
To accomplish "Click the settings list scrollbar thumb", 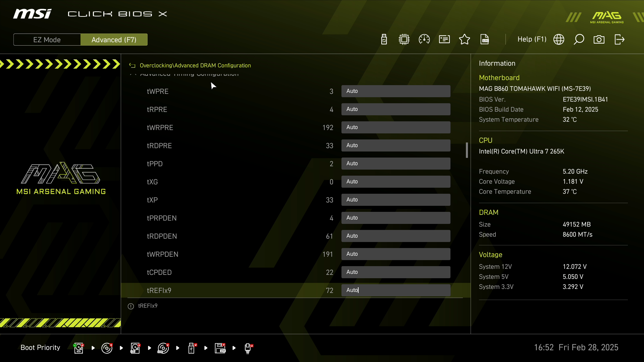I will point(467,150).
